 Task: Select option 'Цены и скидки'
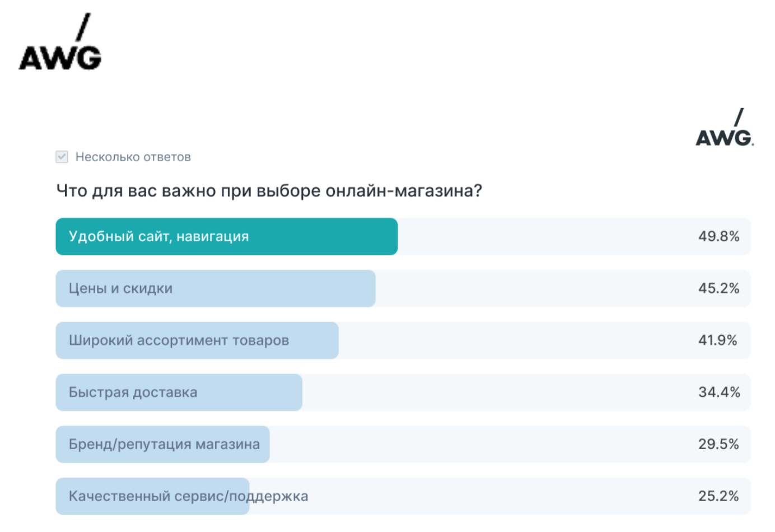coord(120,288)
